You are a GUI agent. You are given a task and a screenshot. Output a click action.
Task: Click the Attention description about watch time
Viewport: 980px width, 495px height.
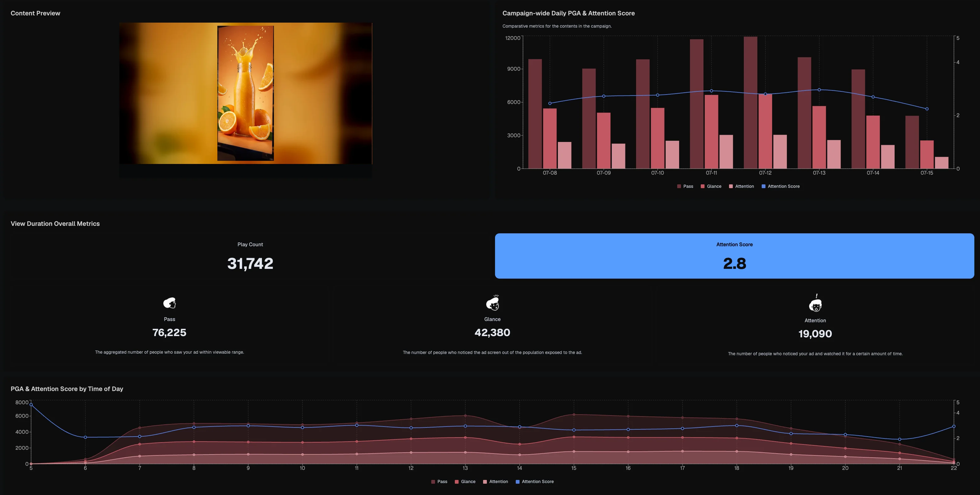click(x=815, y=354)
